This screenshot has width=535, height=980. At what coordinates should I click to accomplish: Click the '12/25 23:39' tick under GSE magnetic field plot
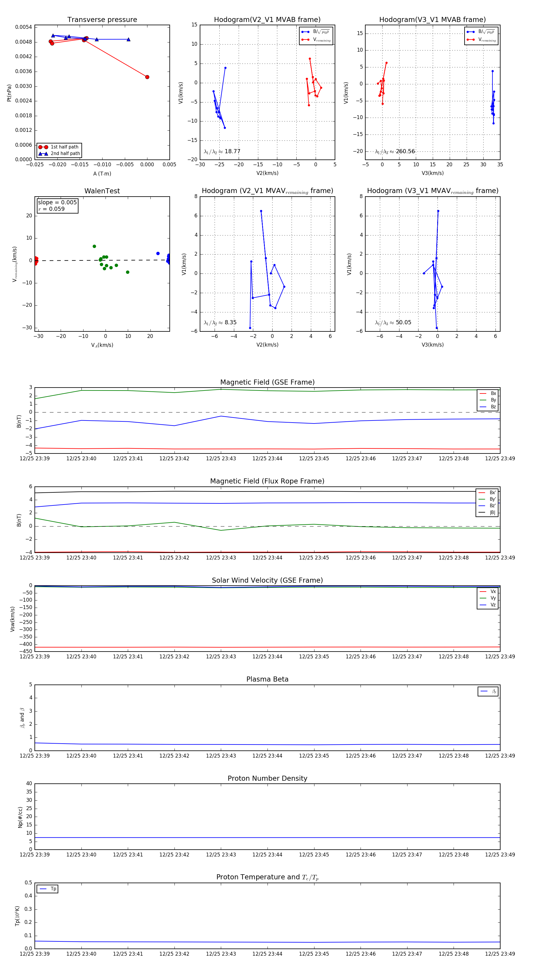(x=35, y=459)
